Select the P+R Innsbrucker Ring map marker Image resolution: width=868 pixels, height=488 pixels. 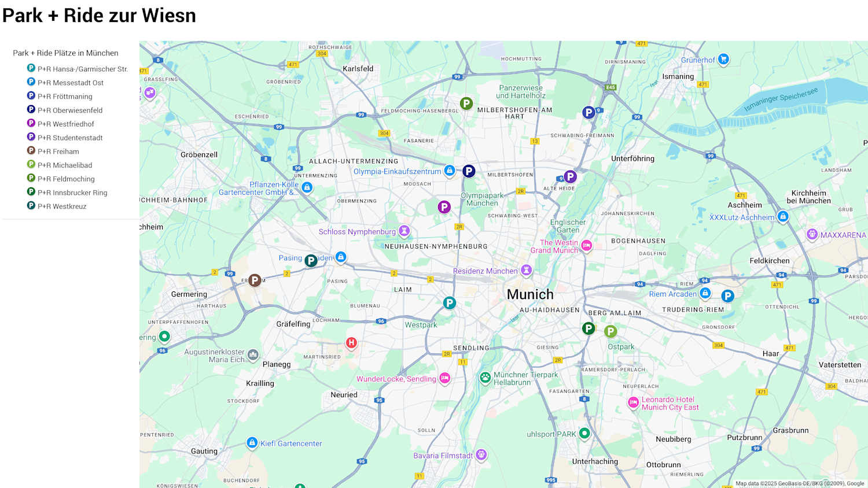pyautogui.click(x=589, y=329)
